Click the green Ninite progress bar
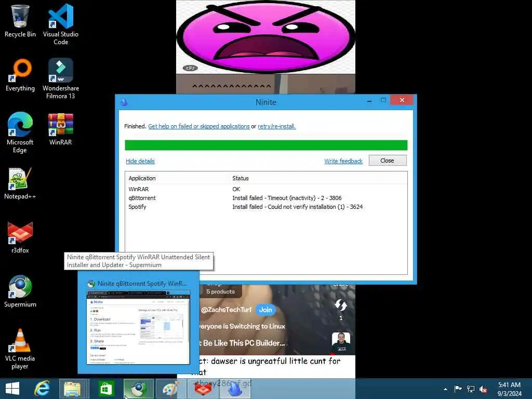 pos(266,145)
